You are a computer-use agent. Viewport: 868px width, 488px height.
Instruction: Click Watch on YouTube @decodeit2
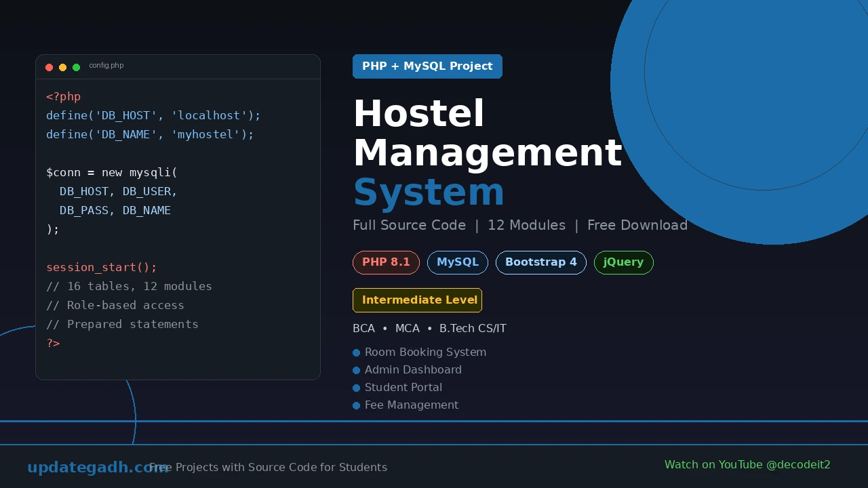(747, 465)
